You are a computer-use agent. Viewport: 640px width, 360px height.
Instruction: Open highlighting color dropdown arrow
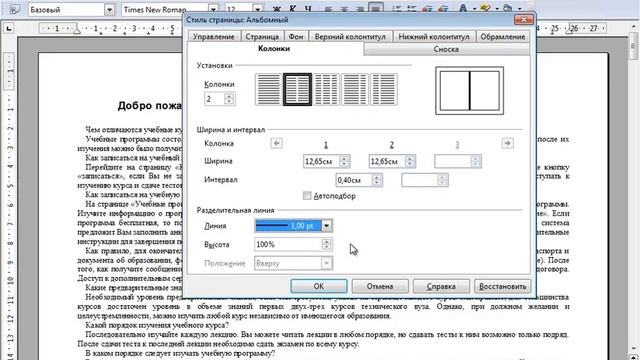click(x=496, y=9)
